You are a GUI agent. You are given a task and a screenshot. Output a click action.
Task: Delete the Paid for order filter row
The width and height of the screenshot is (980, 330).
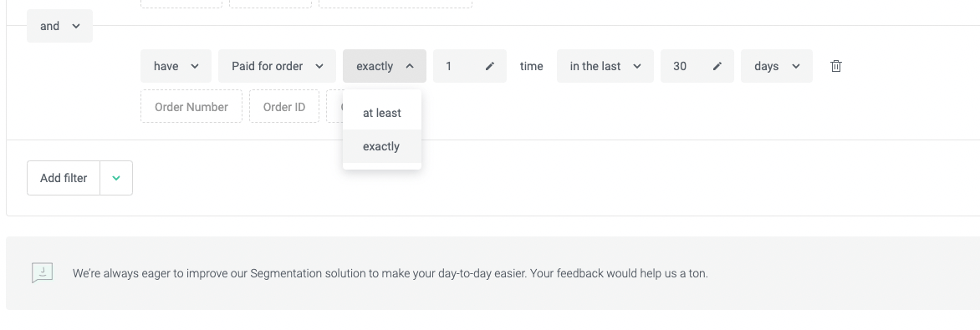click(835, 66)
